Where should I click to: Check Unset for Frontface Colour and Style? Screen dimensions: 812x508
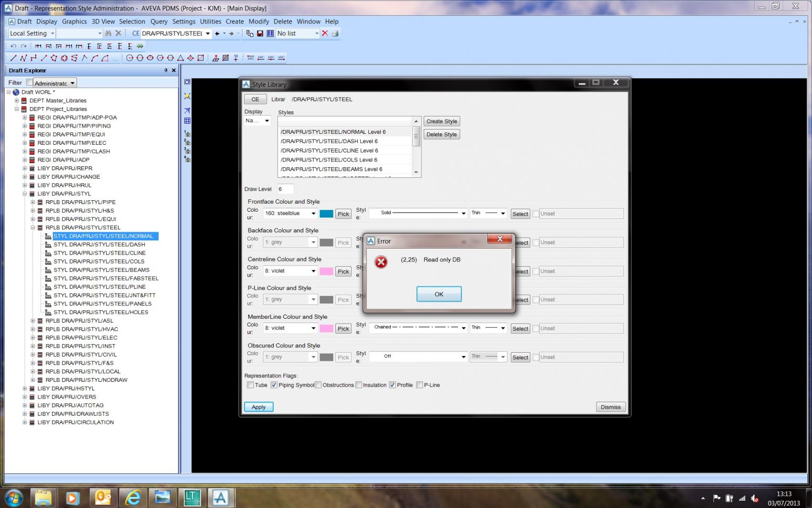pos(536,214)
